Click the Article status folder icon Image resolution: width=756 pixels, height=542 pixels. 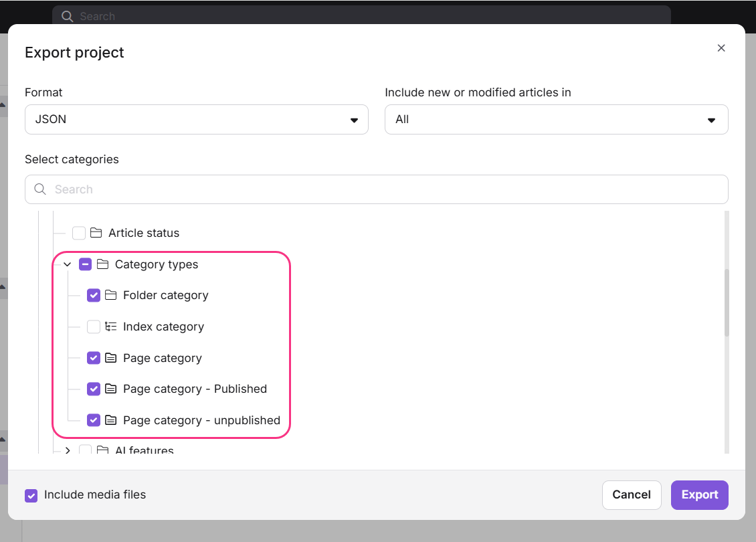pos(96,233)
